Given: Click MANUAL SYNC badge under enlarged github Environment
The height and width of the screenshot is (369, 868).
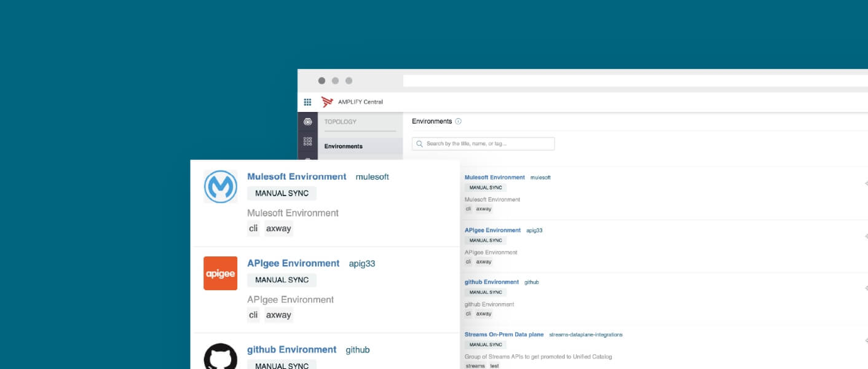Looking at the screenshot, I should [282, 365].
